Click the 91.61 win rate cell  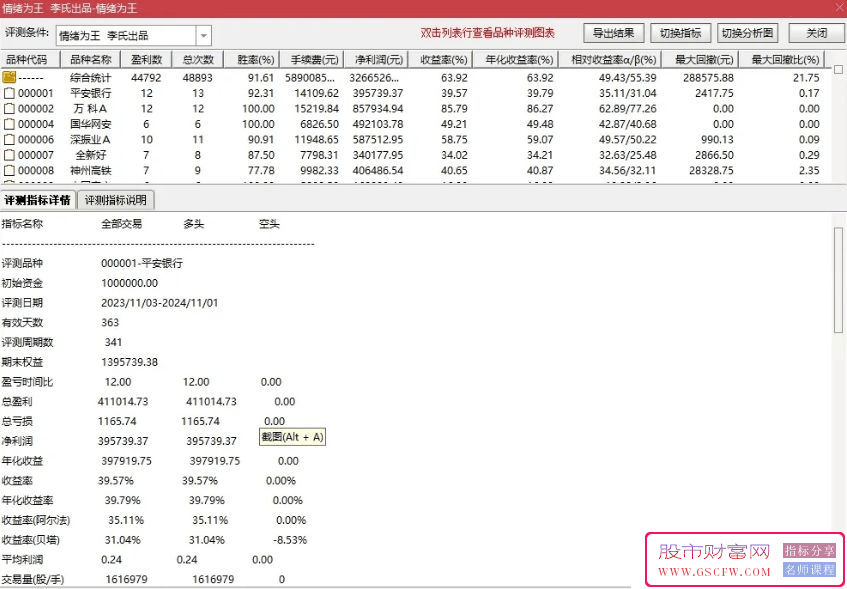[261, 77]
